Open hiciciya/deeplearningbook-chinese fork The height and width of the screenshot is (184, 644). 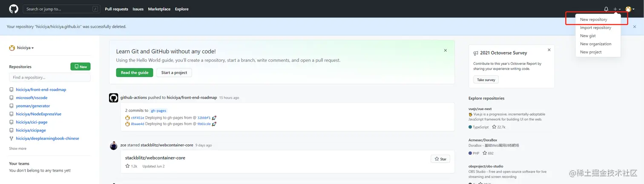tap(48, 138)
